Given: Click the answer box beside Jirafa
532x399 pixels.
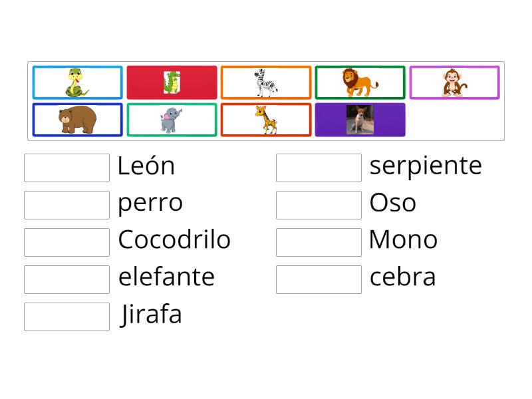Looking at the screenshot, I should pos(66,316).
